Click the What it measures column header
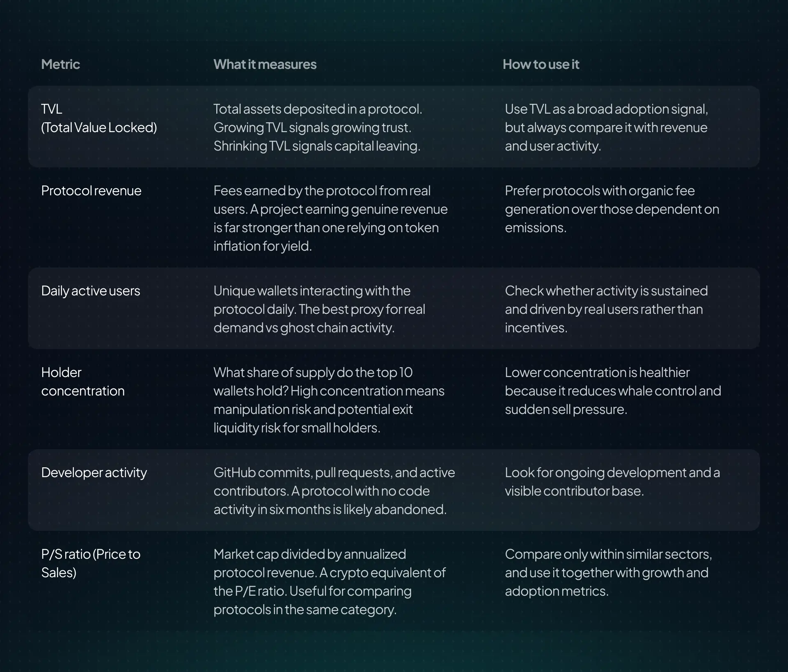The width and height of the screenshot is (788, 672). click(265, 64)
